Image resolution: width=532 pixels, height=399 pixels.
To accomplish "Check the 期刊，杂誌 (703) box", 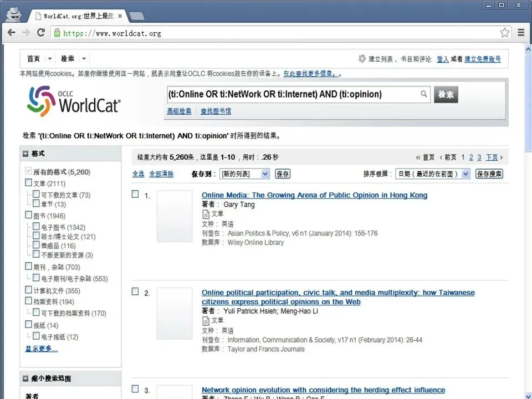I will [28, 267].
